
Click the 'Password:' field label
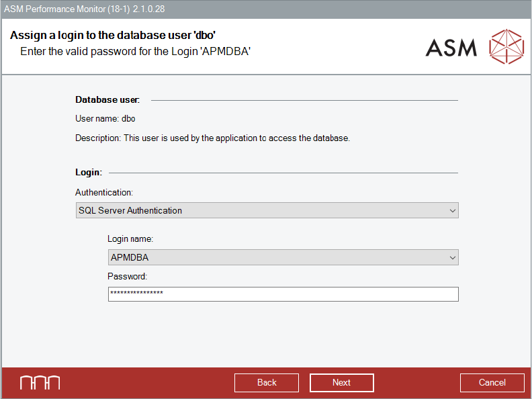pos(127,276)
